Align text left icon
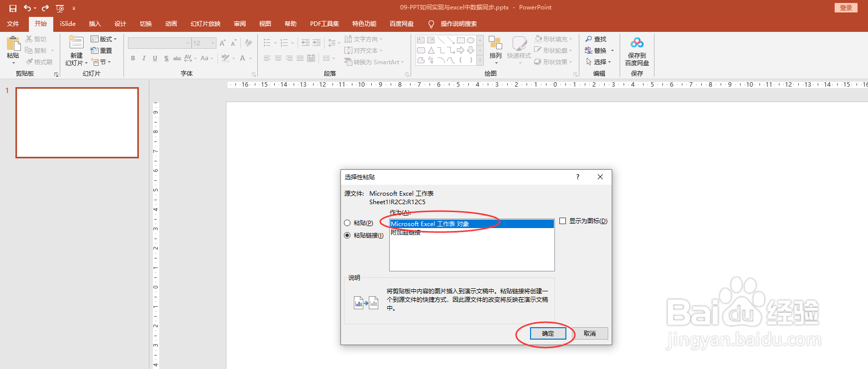The width and height of the screenshot is (868, 369). coord(267,58)
